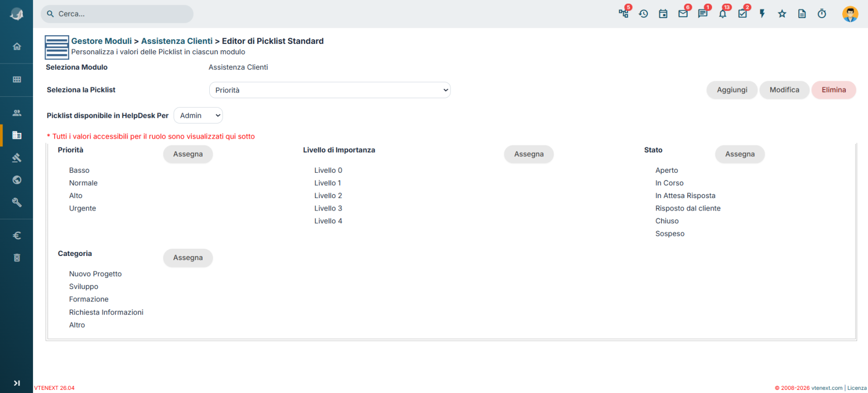This screenshot has width=868, height=393.
Task: Click the Livello 2 value
Action: (x=328, y=195)
